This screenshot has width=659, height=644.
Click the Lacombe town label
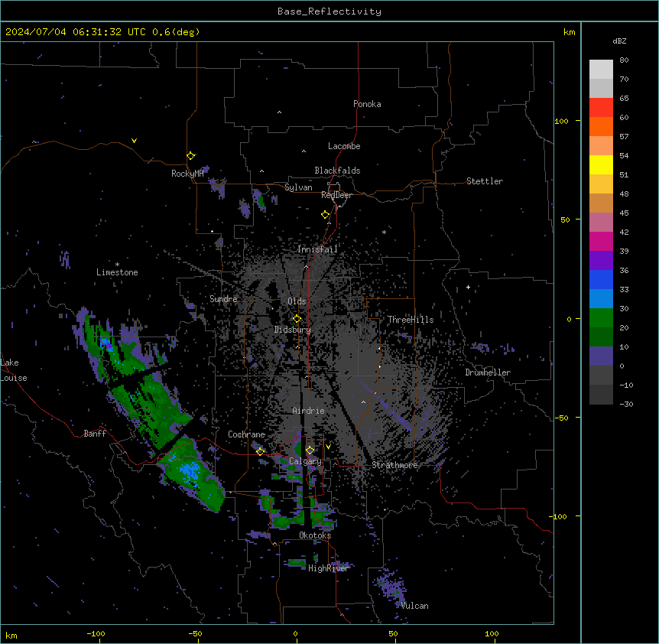tap(344, 146)
